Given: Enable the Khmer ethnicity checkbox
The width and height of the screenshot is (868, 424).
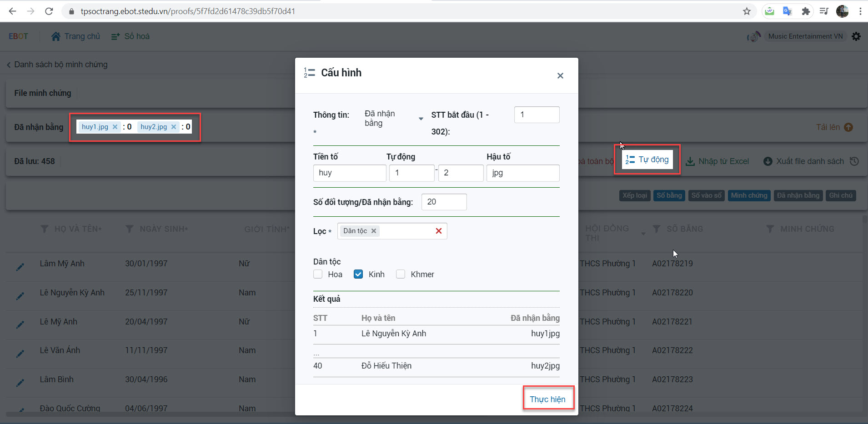Looking at the screenshot, I should point(401,274).
